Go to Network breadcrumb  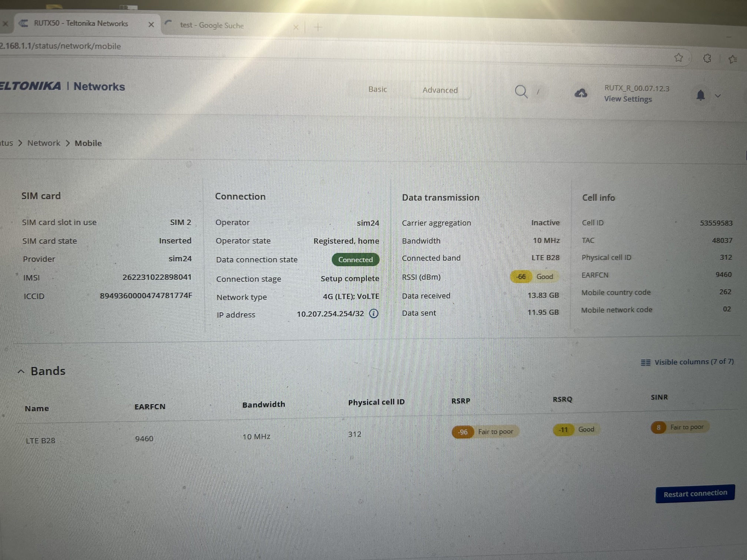[44, 143]
